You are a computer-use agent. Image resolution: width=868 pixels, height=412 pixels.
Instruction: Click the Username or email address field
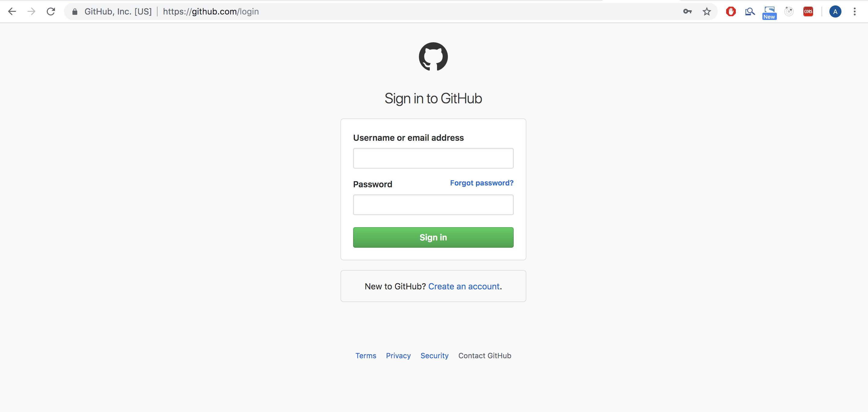pos(433,158)
